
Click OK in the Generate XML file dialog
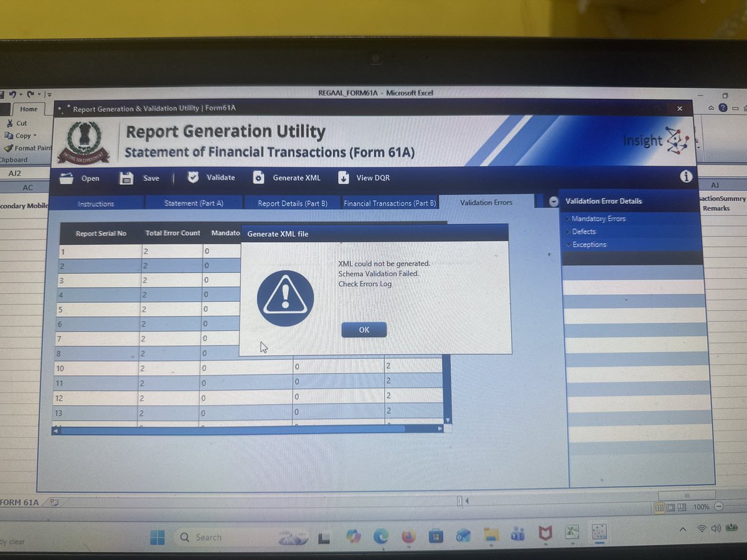pos(364,330)
